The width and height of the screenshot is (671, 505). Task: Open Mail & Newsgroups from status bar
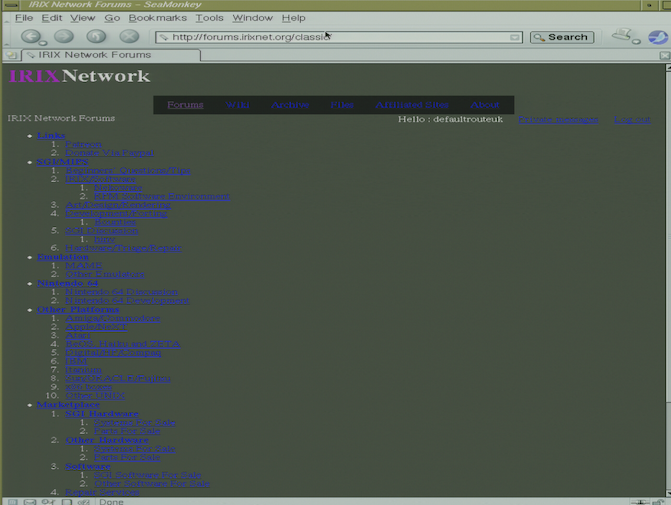tap(30, 502)
